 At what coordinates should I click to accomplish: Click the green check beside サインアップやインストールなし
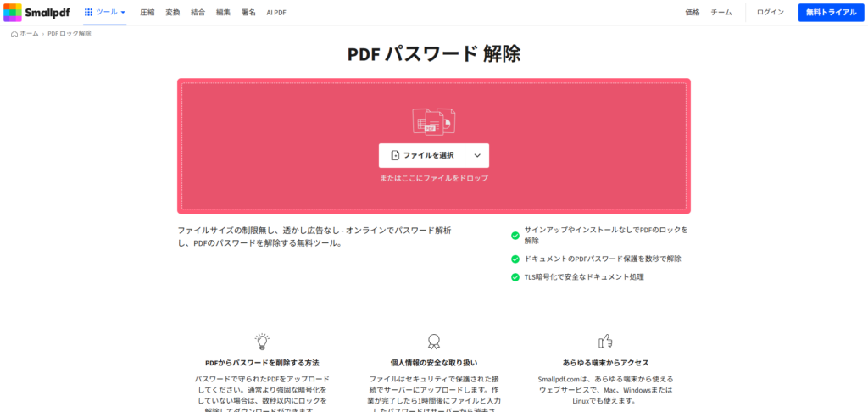point(515,236)
